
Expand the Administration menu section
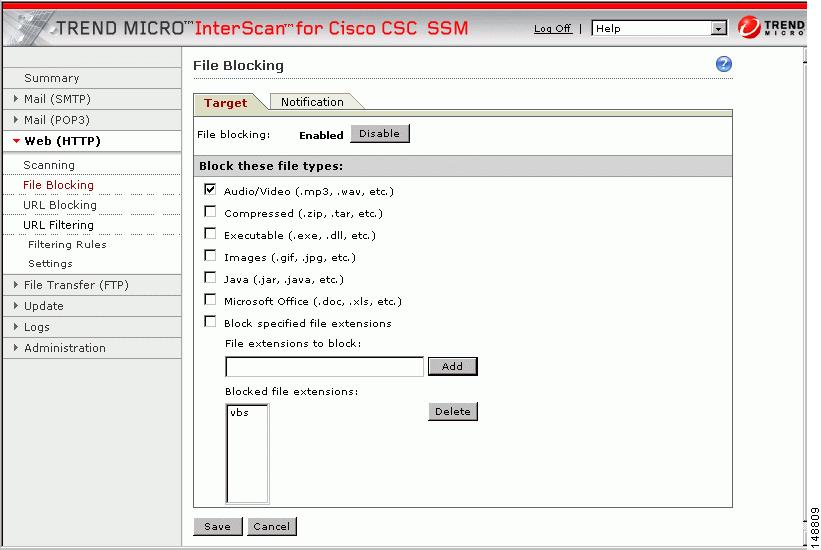(x=92, y=348)
